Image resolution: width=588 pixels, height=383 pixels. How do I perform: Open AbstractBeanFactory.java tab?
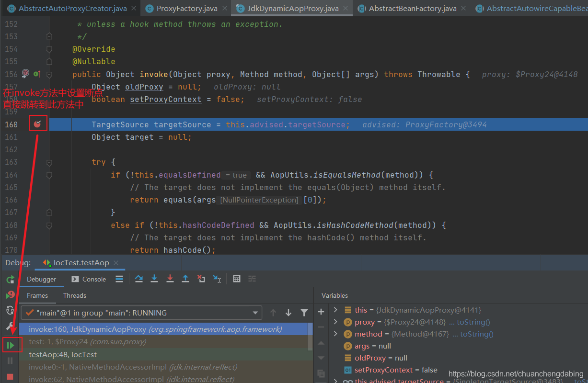click(412, 8)
